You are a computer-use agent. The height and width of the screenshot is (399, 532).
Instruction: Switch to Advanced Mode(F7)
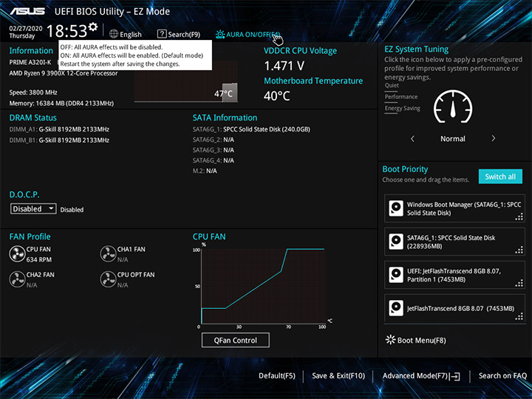(x=415, y=375)
